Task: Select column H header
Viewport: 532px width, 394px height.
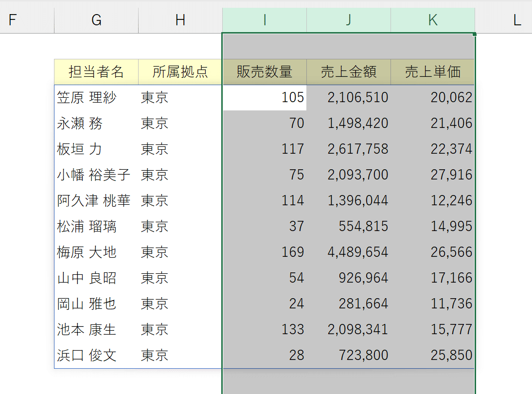Action: pos(180,20)
